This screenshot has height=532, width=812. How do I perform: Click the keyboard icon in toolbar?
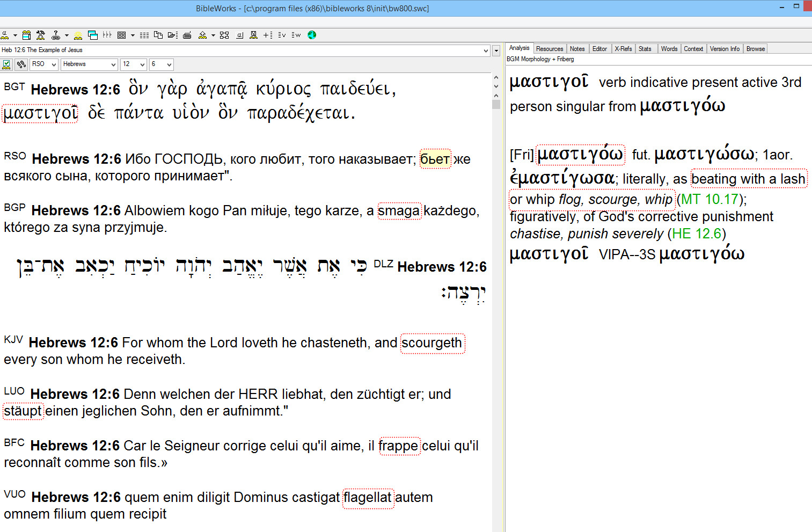tap(187, 35)
